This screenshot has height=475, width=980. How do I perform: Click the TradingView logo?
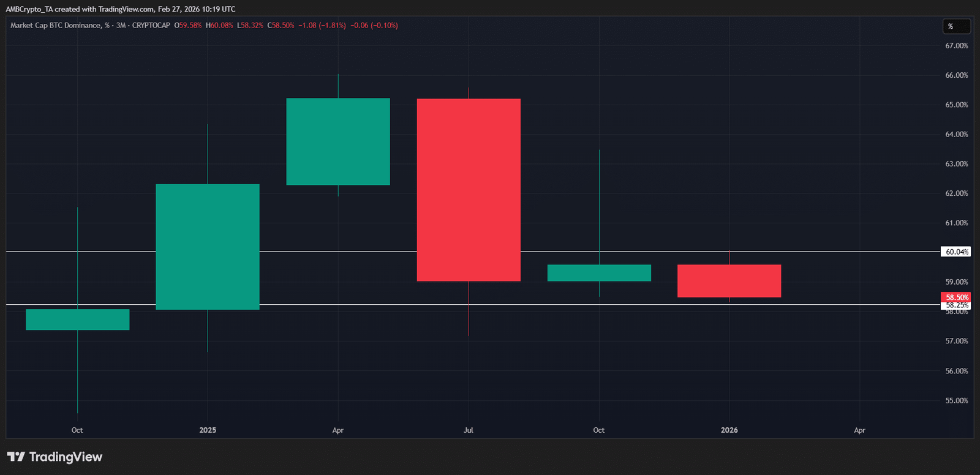[x=55, y=457]
